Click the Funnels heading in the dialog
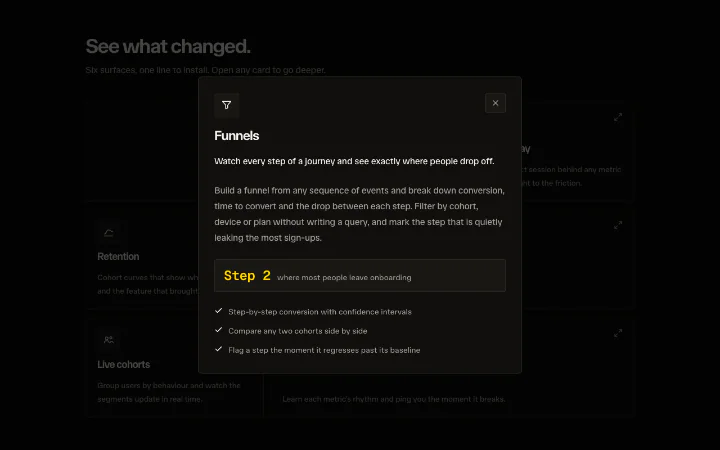Viewport: 720px width, 450px height. tap(236, 135)
